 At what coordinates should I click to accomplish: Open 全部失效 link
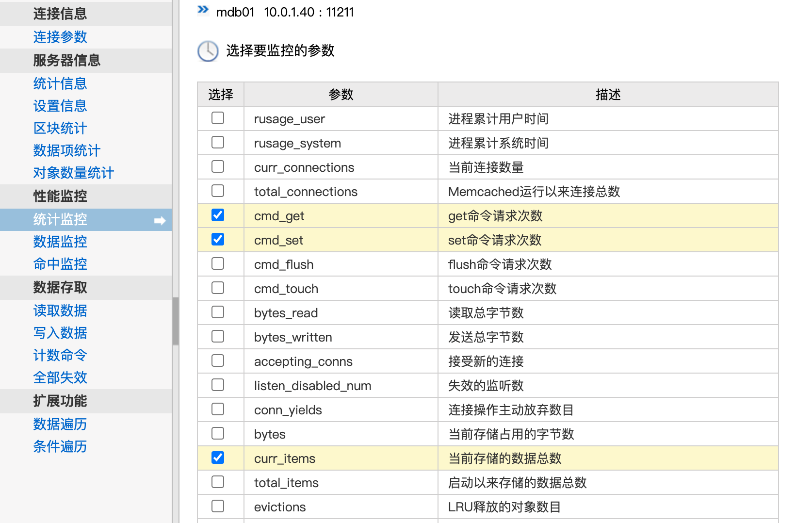click(x=60, y=377)
